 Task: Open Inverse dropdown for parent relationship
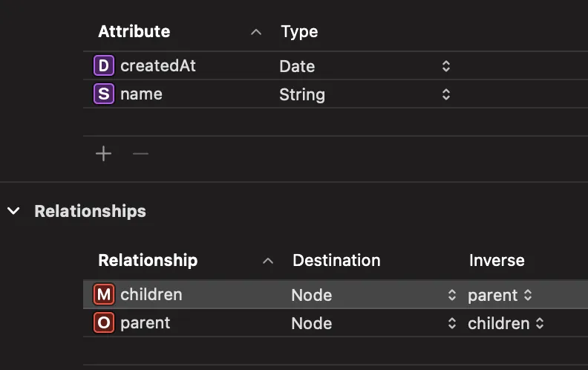click(x=540, y=323)
